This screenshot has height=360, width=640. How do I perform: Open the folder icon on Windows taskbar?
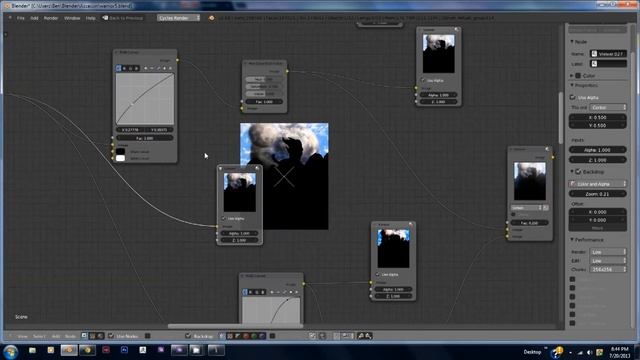32,350
